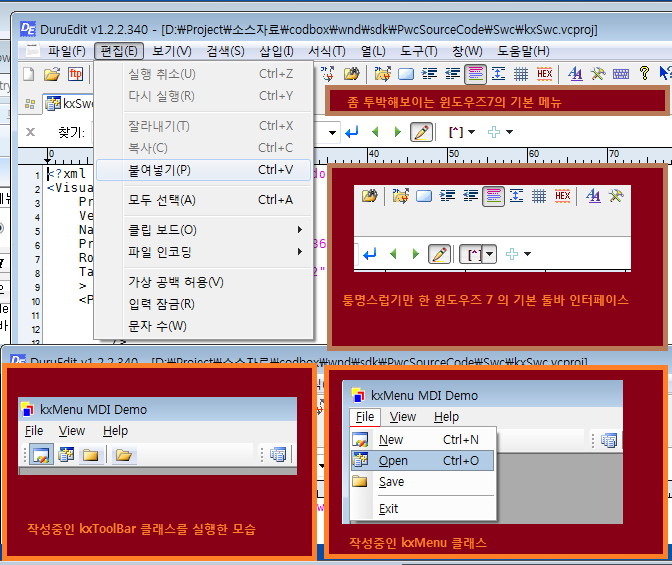672x565 pixels.
Task: Click 복사(C) in the edit menu
Action: [x=204, y=148]
